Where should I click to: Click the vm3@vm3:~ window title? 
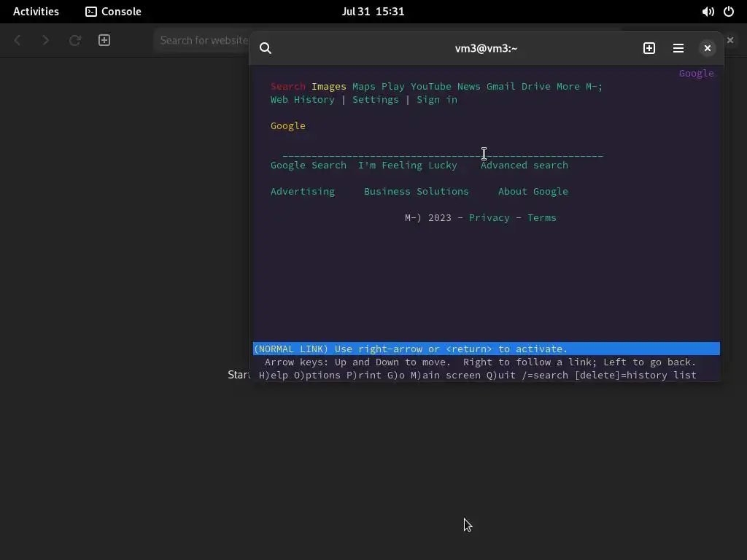pyautogui.click(x=486, y=48)
